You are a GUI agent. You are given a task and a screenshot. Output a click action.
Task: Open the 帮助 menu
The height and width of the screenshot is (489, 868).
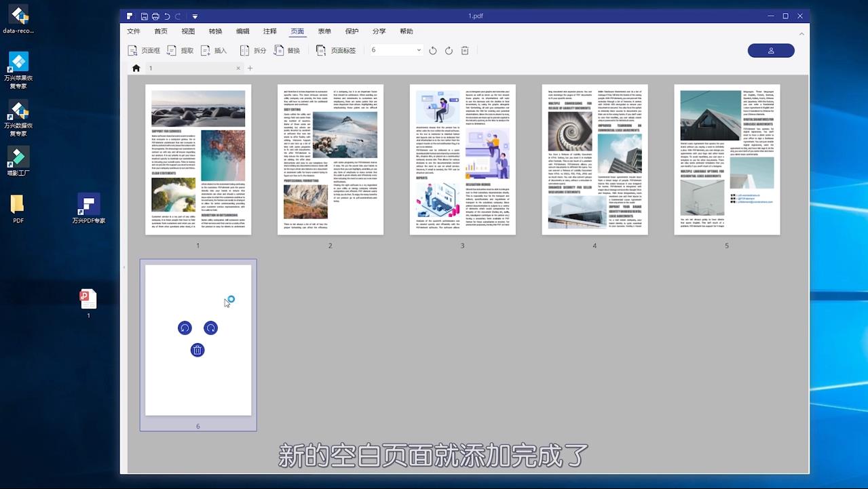(406, 31)
